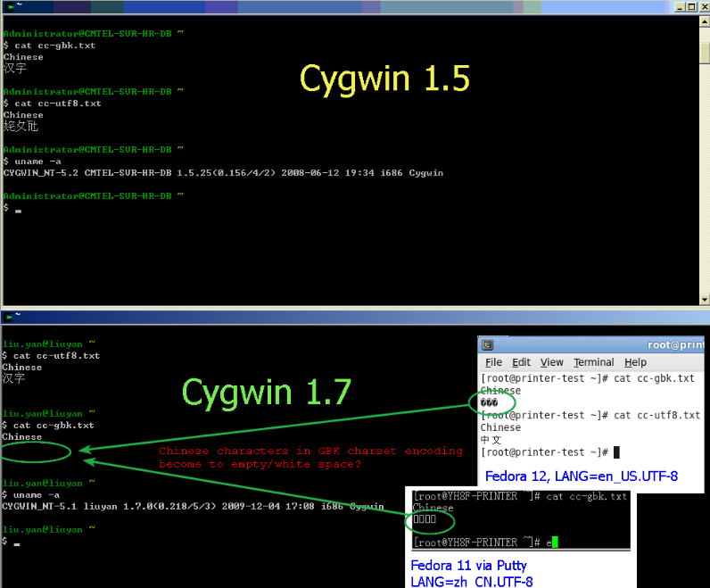The width and height of the screenshot is (710, 588).
Task: Minimize the Cygwin 1.5 window
Action: pyautogui.click(x=680, y=7)
